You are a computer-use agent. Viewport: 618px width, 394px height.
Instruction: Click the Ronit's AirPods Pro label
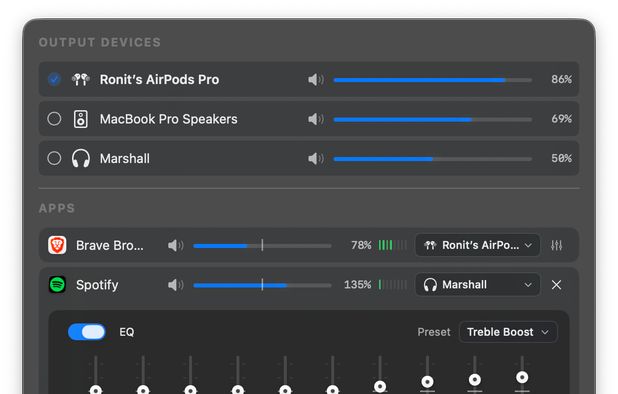159,80
